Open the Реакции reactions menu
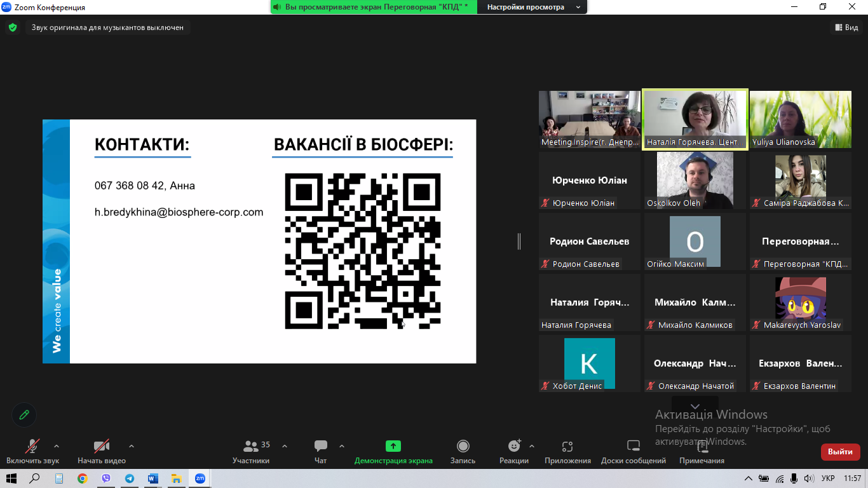Image resolution: width=868 pixels, height=488 pixels. pyautogui.click(x=514, y=452)
